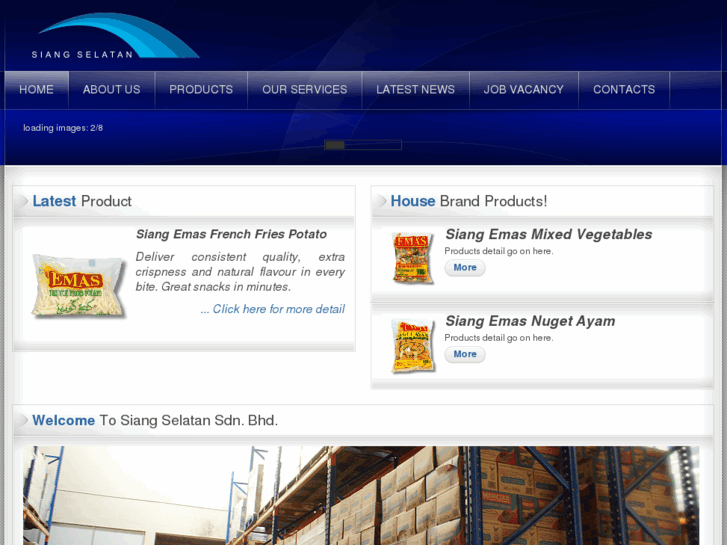Open the Nuget Ayam package thumbnail
The width and height of the screenshot is (727, 545).
coord(413,345)
